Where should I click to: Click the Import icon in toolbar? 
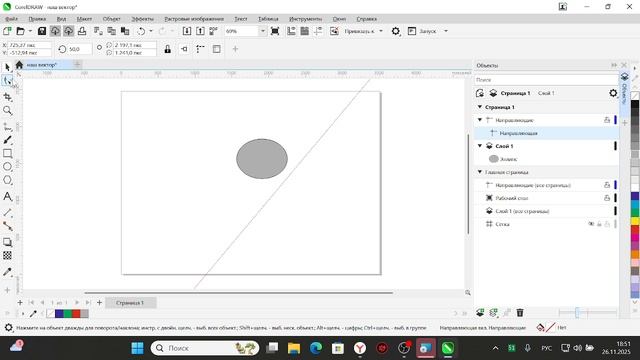click(x=187, y=31)
